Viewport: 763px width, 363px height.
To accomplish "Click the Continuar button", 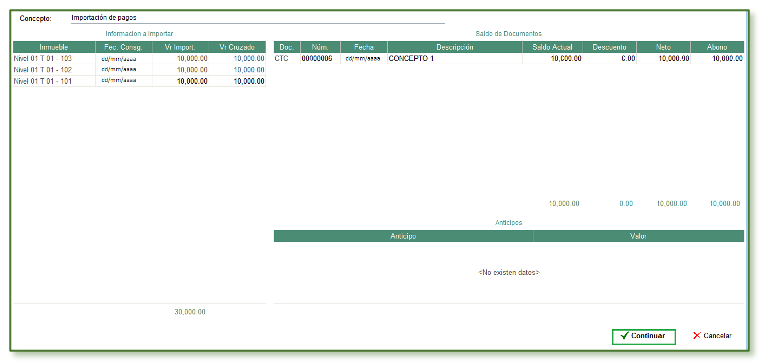I will pos(644,336).
